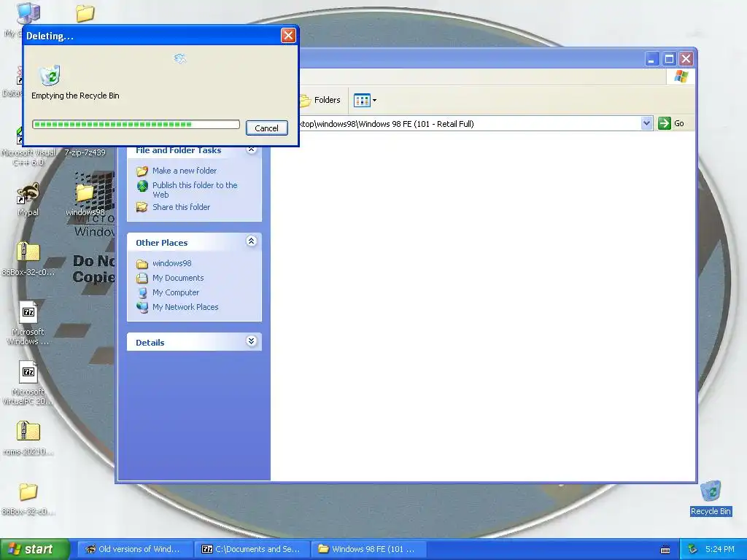747x560 pixels.
Task: Select the Recycle Bin desktop icon
Action: point(711,498)
